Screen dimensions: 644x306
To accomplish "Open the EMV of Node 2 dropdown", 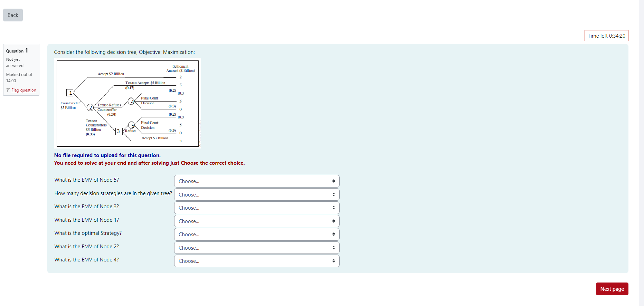I will click(x=257, y=248).
